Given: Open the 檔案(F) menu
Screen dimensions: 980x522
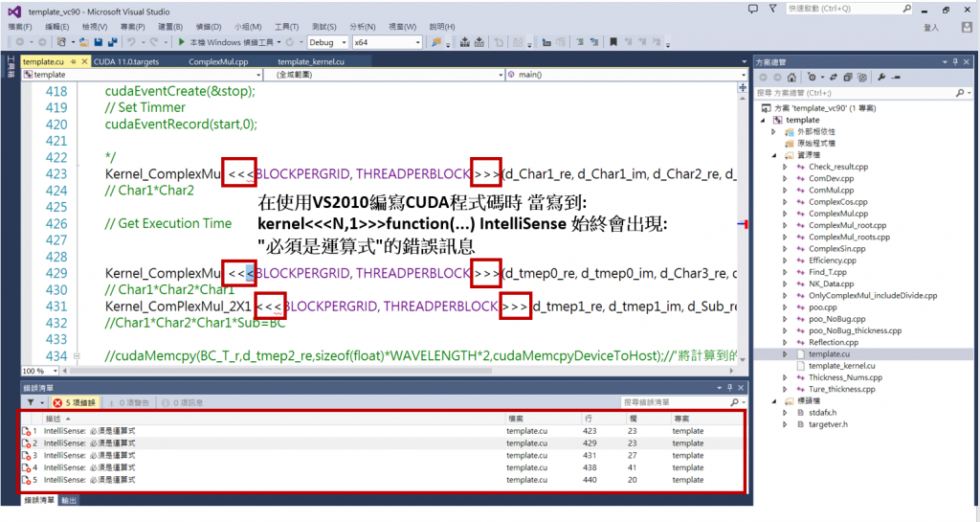Looking at the screenshot, I should tap(20, 27).
